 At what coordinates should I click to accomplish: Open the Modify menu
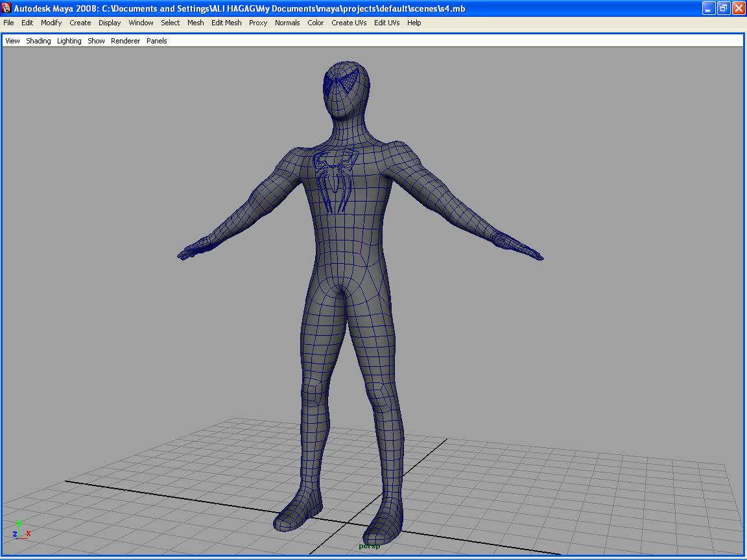point(51,23)
